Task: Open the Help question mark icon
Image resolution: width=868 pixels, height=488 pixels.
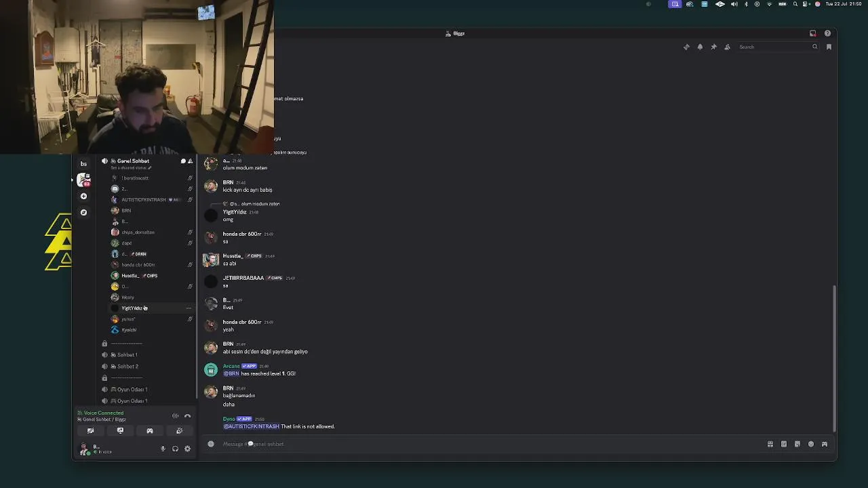Action: 827,33
